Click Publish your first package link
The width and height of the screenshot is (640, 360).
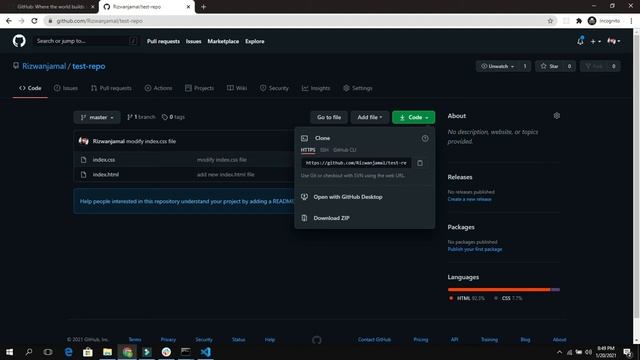pos(475,249)
